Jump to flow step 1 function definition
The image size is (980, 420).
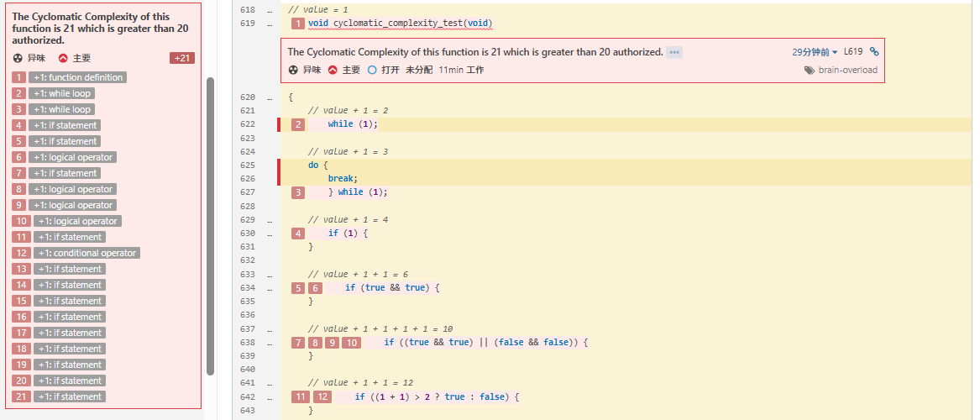click(77, 77)
